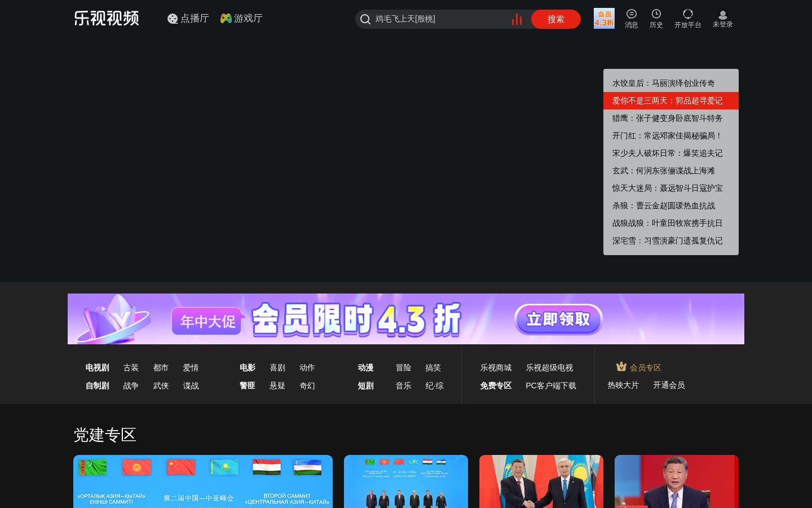Open 短剧 category
The image size is (812, 508).
pos(365,386)
